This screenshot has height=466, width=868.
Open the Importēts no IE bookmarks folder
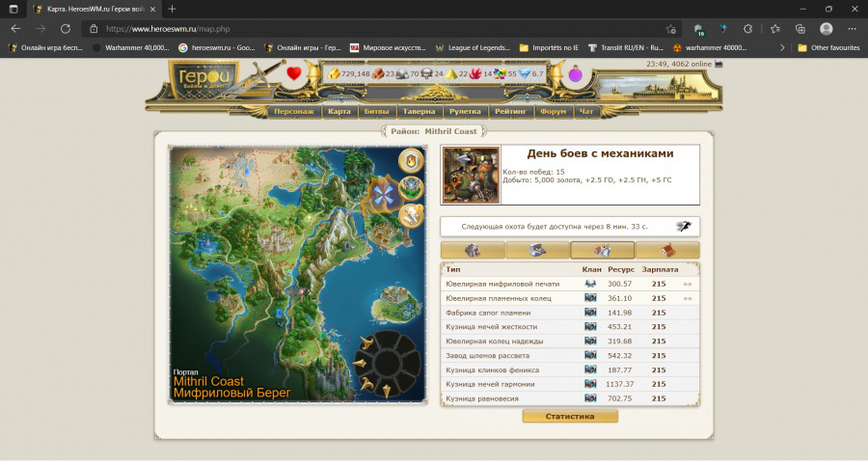click(x=549, y=47)
